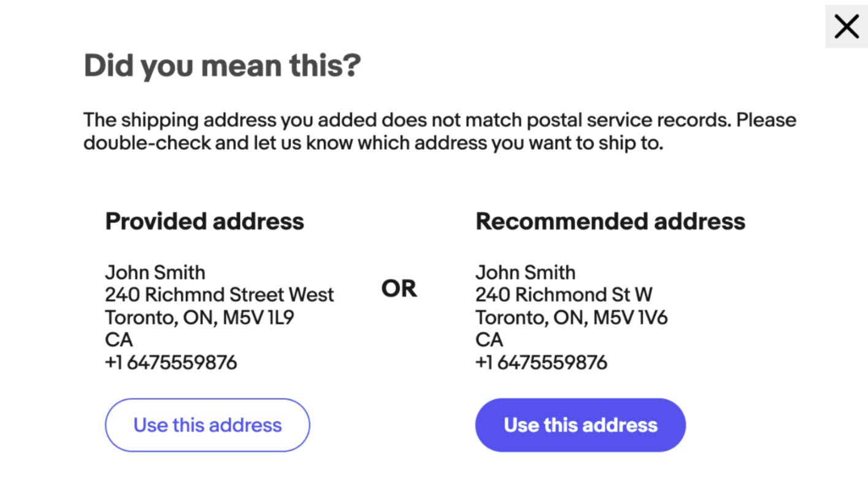Click John Smith under Provided address
The image size is (868, 480).
tap(155, 272)
